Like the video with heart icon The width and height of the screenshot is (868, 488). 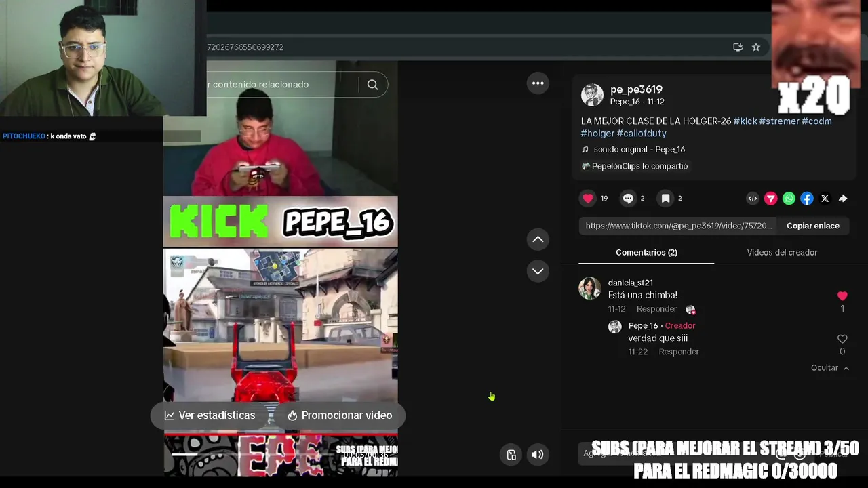[588, 199]
